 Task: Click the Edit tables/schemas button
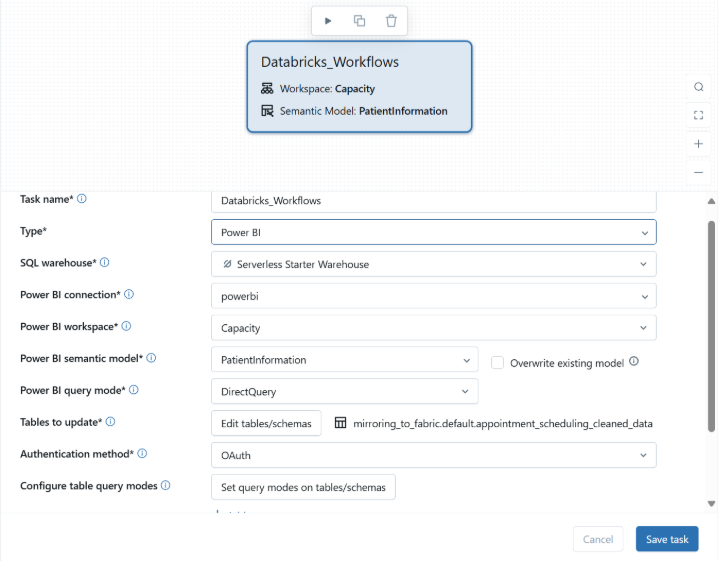(266, 423)
